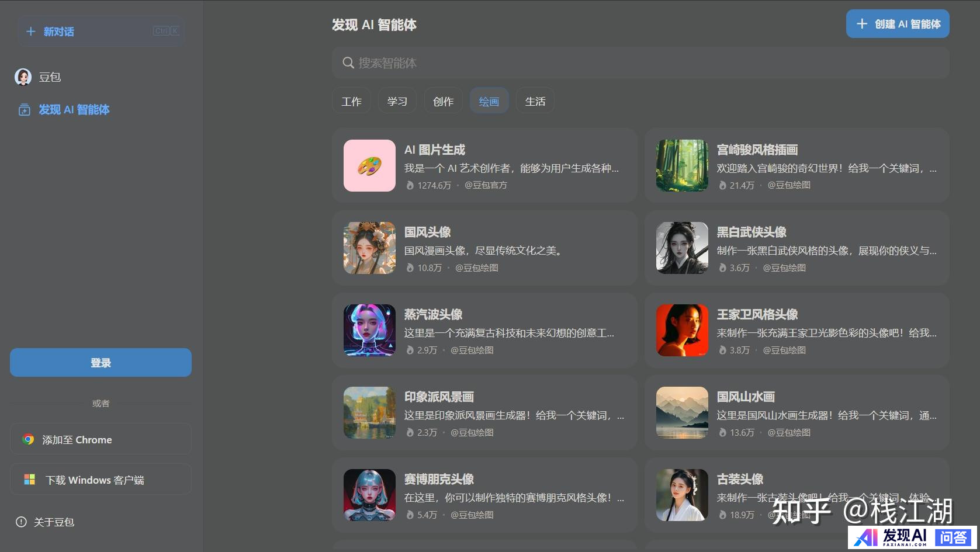Switch to the 创作 category tab
The height and width of the screenshot is (552, 980).
click(x=443, y=101)
